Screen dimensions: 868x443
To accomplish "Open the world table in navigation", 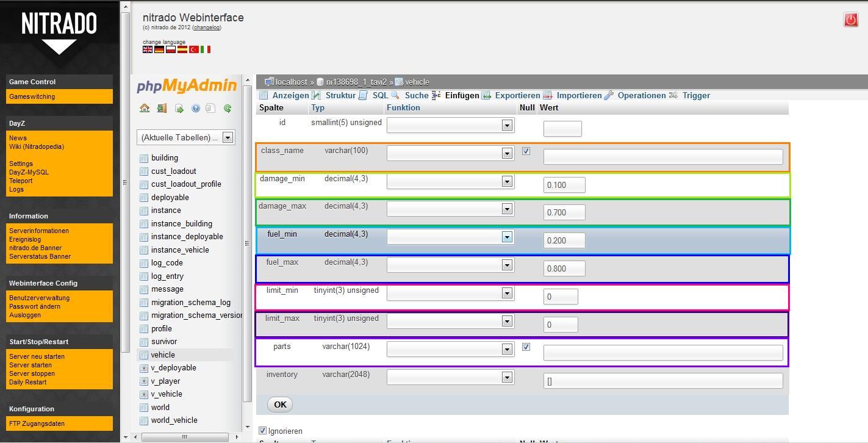I will pos(160,408).
